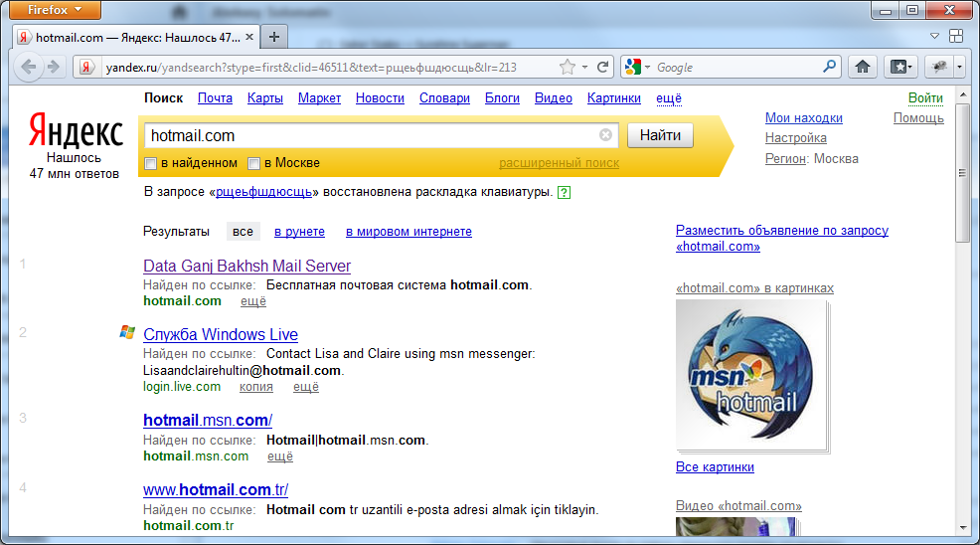Close the hotmail.com Yandex tab

point(248,37)
